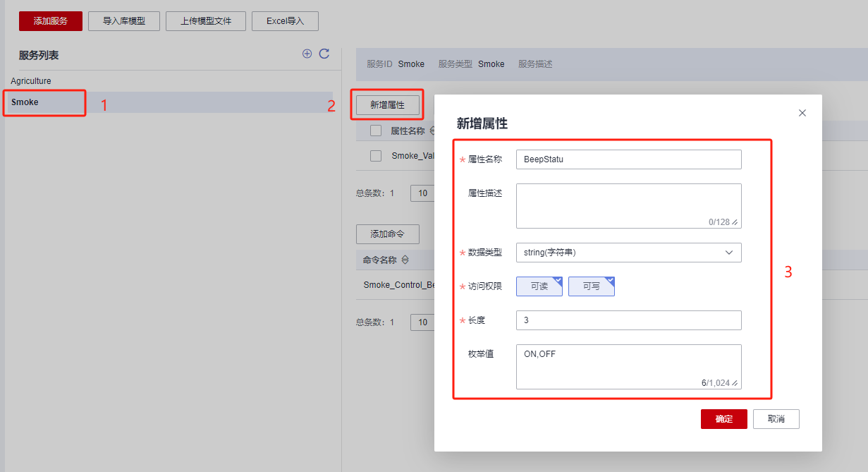The width and height of the screenshot is (868, 472).
Task: Select the Smoke_Val property row checkbox
Action: (376, 156)
